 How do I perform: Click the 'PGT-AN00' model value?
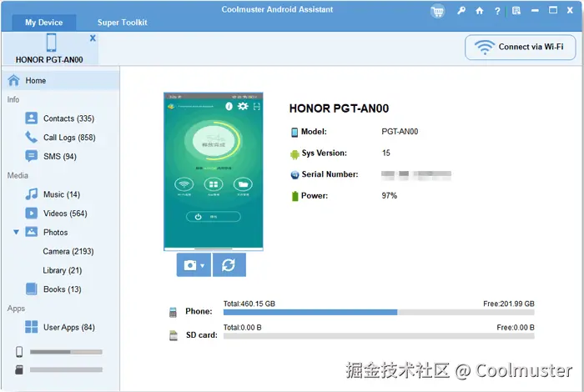tap(400, 132)
